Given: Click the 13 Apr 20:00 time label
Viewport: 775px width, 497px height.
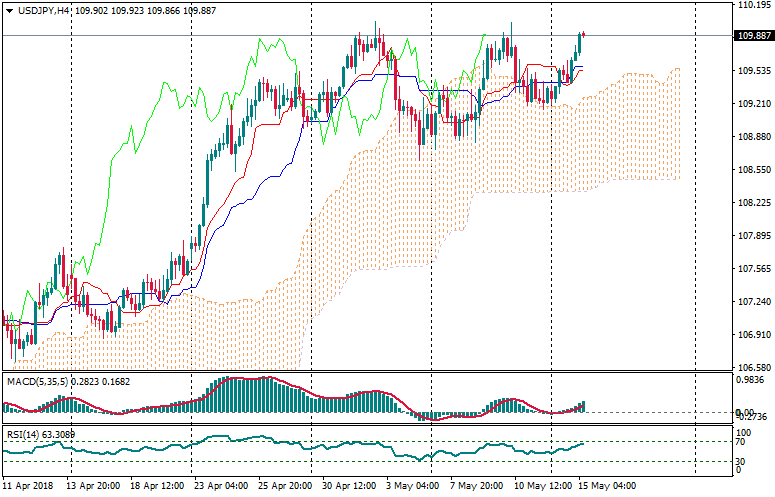Looking at the screenshot, I should point(94,486).
